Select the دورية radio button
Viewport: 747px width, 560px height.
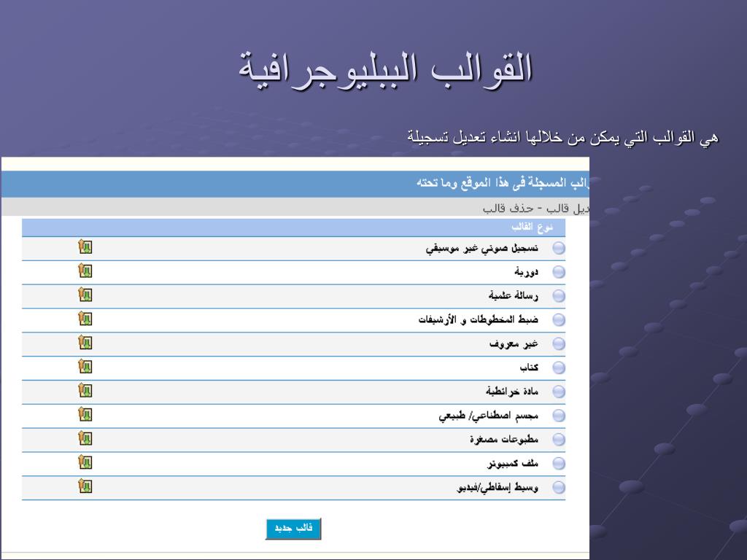(559, 272)
